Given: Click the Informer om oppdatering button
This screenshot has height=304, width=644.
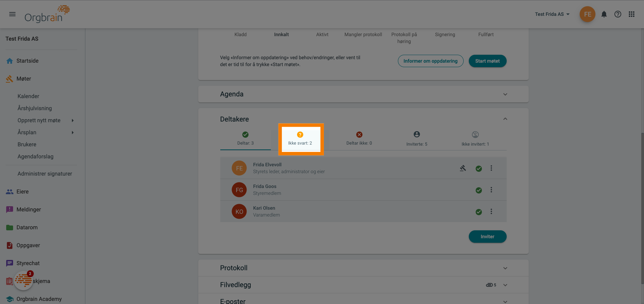Looking at the screenshot, I should (x=431, y=61).
